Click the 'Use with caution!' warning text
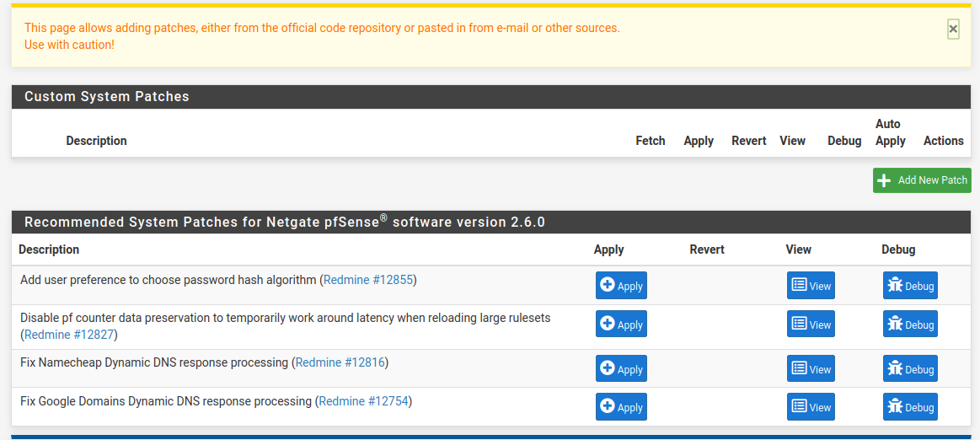Screen dimensions: 980x440 [69, 45]
